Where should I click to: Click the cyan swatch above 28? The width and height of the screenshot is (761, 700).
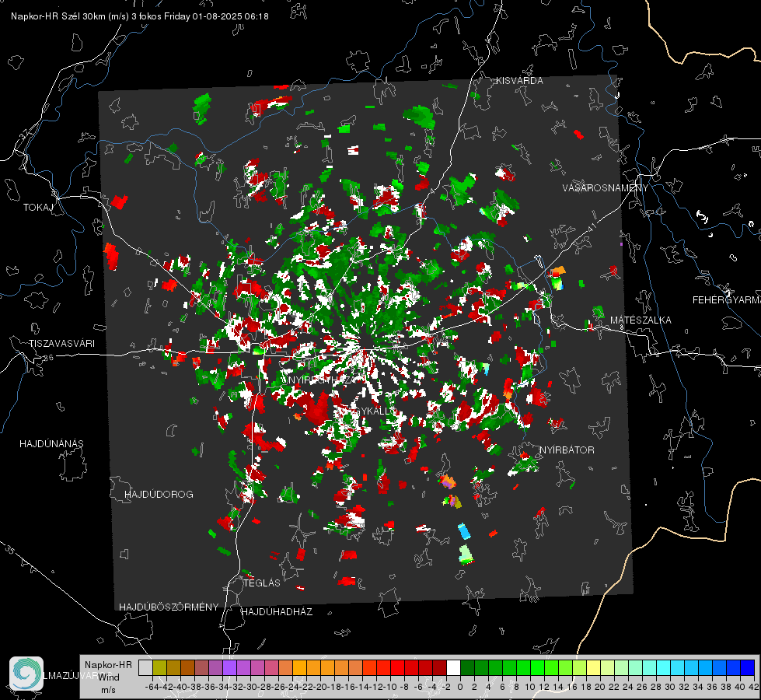tap(664, 667)
